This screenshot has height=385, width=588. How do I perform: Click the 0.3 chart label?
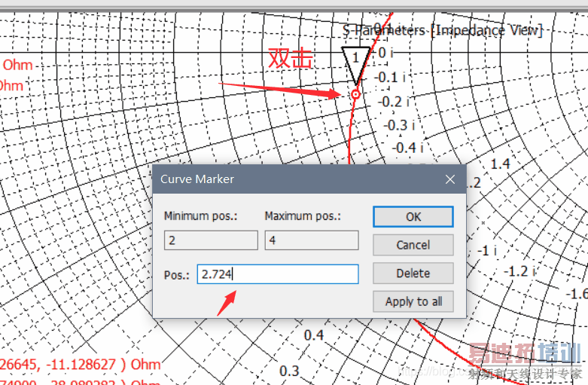[x=289, y=371]
